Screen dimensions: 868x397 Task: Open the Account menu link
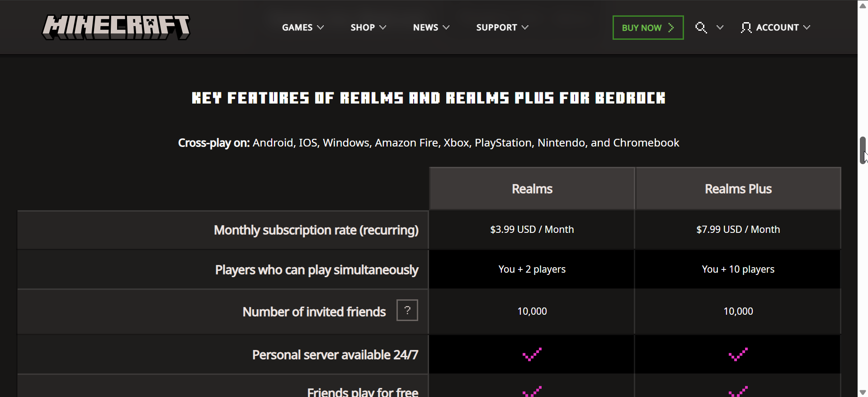pos(777,28)
